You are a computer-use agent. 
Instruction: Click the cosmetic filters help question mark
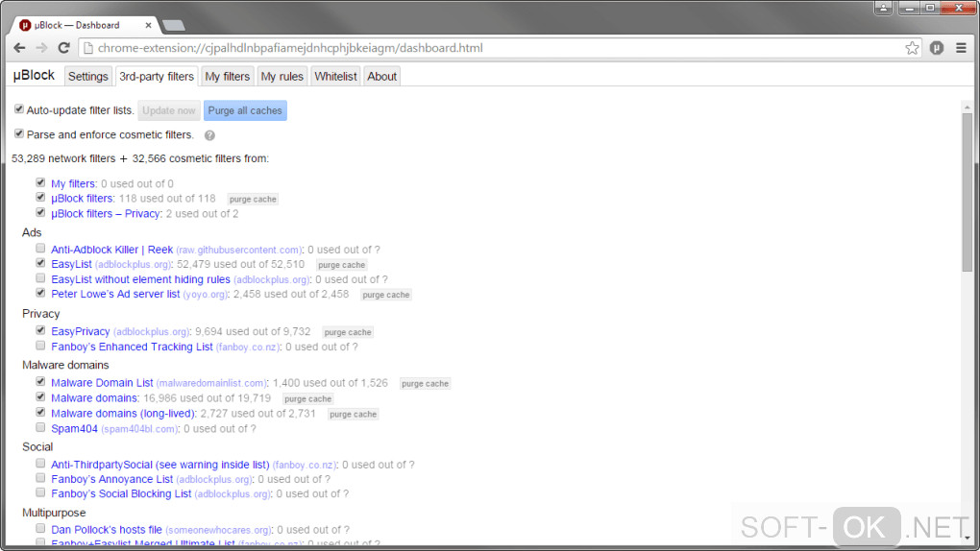(x=209, y=135)
